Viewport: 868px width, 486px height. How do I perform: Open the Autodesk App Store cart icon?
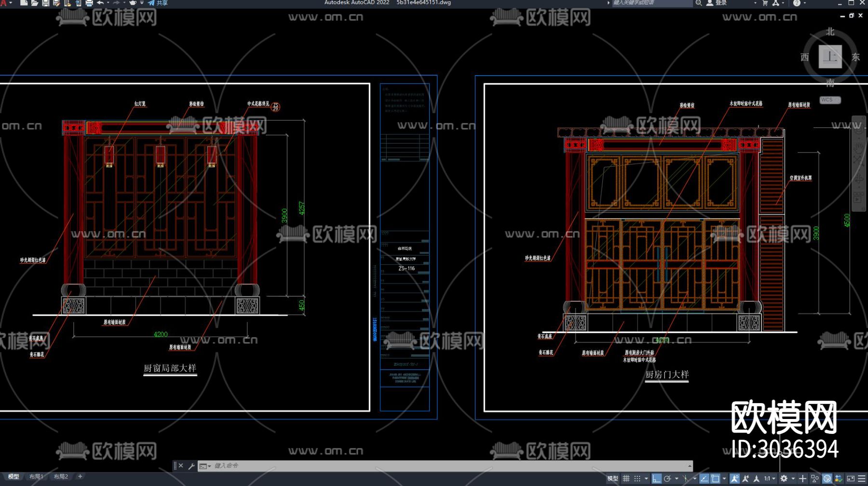pyautogui.click(x=765, y=3)
